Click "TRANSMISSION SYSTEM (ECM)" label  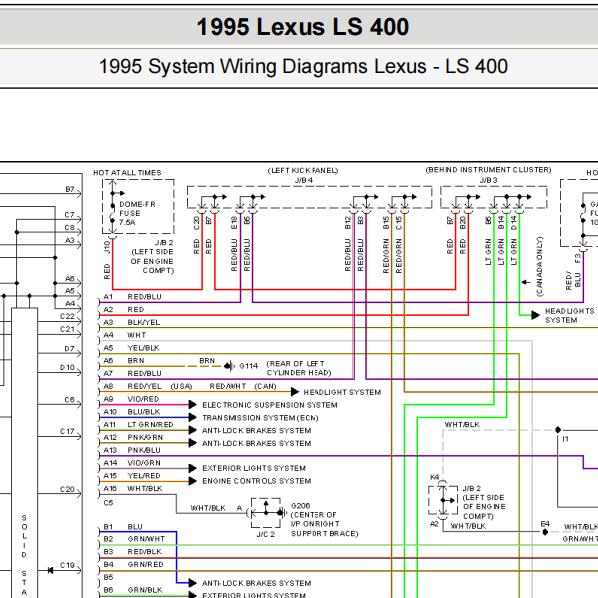[260, 418]
